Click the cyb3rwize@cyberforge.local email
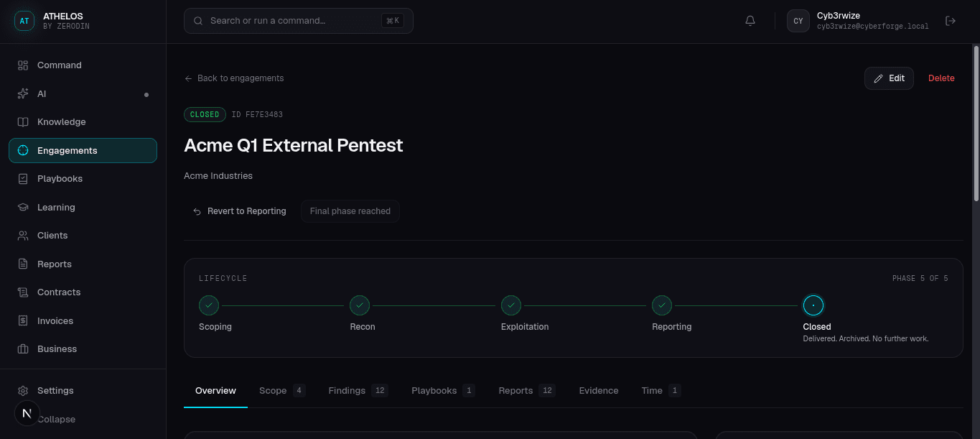Screen dimensions: 980x439 pos(872,27)
